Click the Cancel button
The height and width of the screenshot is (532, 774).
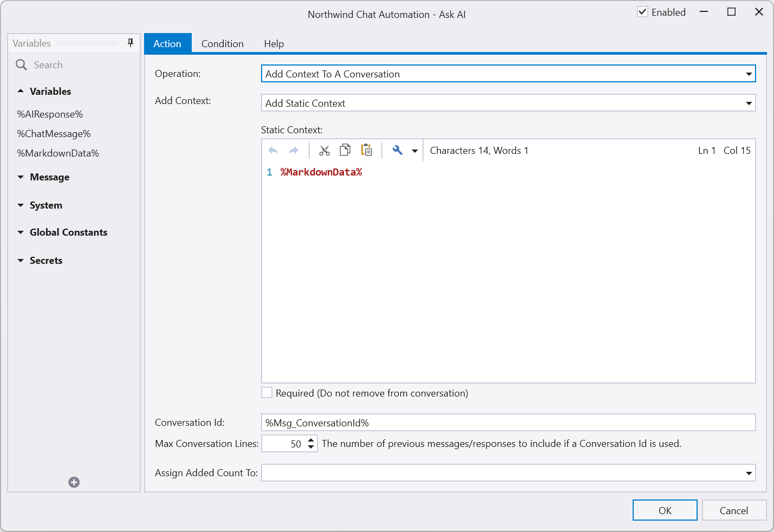pyautogui.click(x=734, y=510)
